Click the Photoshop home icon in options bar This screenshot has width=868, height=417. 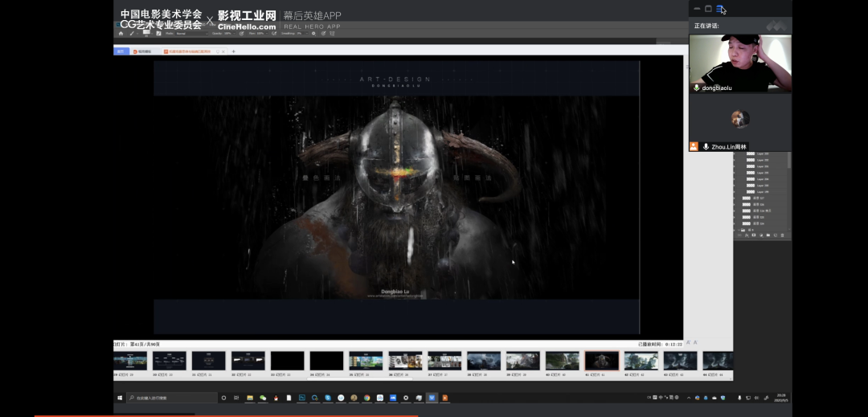121,34
